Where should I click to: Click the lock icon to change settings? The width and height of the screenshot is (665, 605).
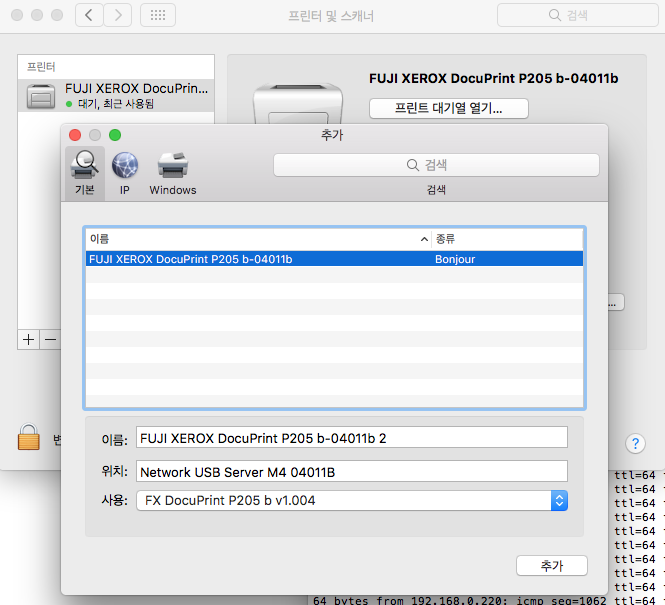(29, 437)
